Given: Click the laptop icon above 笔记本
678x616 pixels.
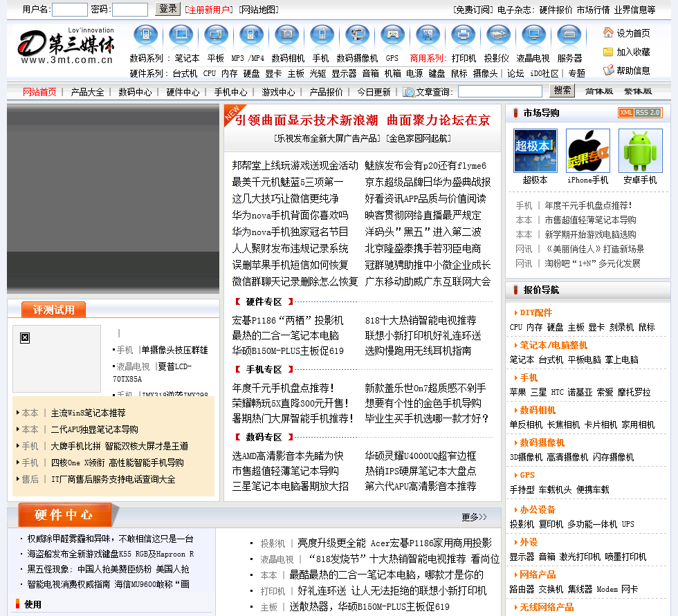Looking at the screenshot, I should tap(181, 35).
